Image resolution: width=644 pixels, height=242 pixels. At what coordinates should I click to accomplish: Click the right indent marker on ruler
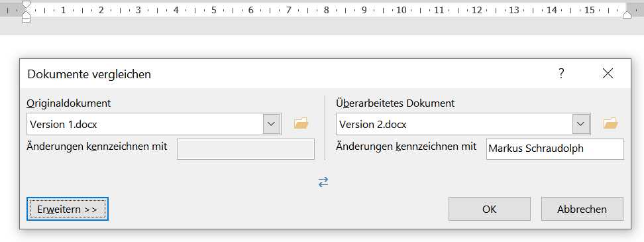[x=627, y=15]
